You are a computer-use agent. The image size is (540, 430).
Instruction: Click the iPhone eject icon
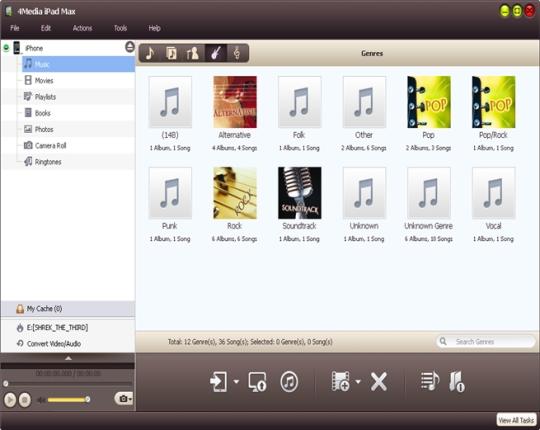pyautogui.click(x=130, y=46)
